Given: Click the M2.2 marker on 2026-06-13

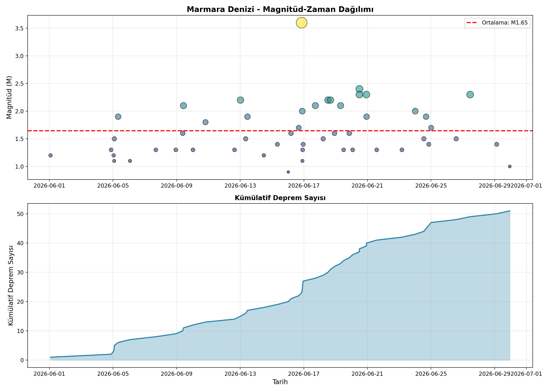Looking at the screenshot, I should 240,100.
